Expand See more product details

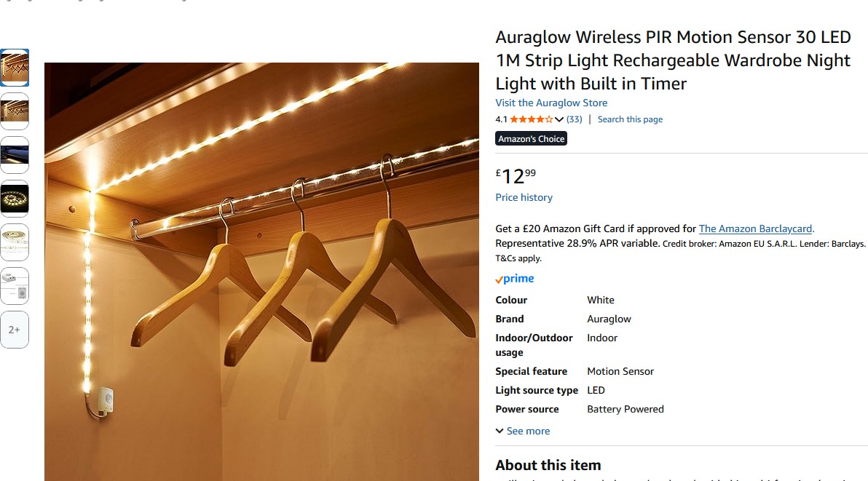point(523,431)
